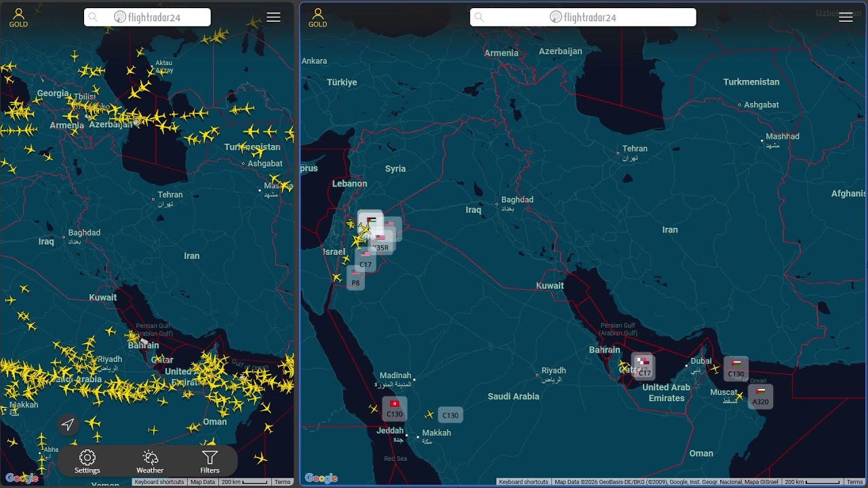
Task: Select the Jordan-flag aircraft label
Action: [371, 221]
